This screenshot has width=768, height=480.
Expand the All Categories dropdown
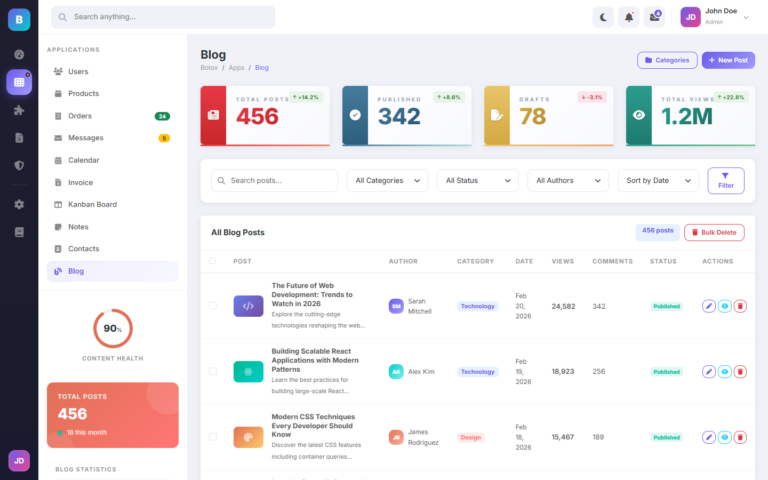pos(387,180)
